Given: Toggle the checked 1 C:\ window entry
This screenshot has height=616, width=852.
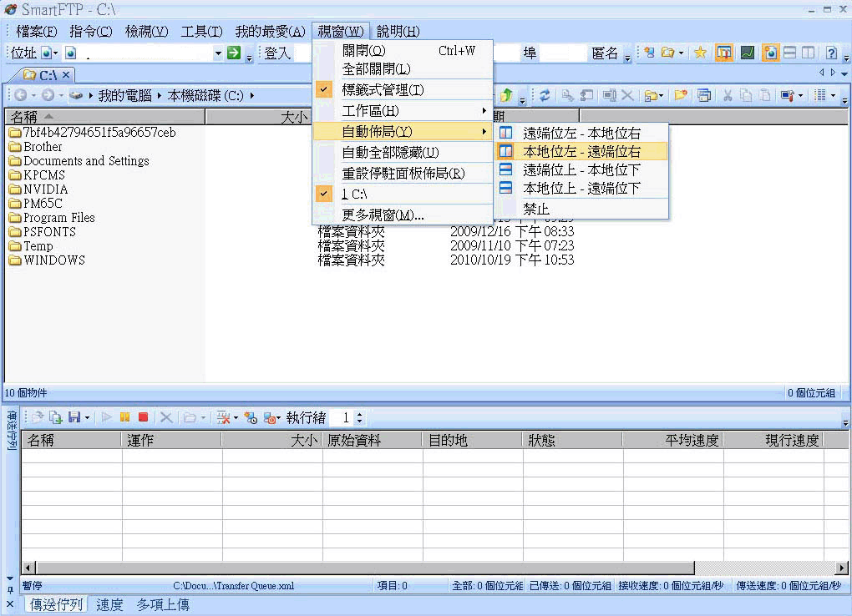Looking at the screenshot, I should point(403,194).
